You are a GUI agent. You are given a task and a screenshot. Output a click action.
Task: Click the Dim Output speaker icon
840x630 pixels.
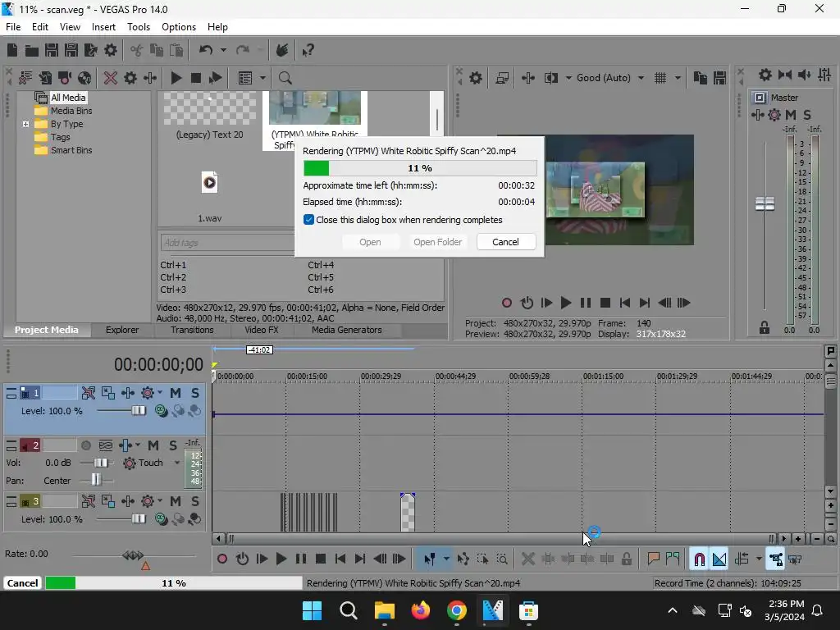[x=805, y=75]
